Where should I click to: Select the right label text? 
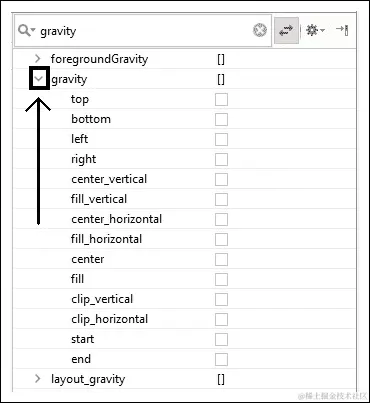click(x=83, y=159)
